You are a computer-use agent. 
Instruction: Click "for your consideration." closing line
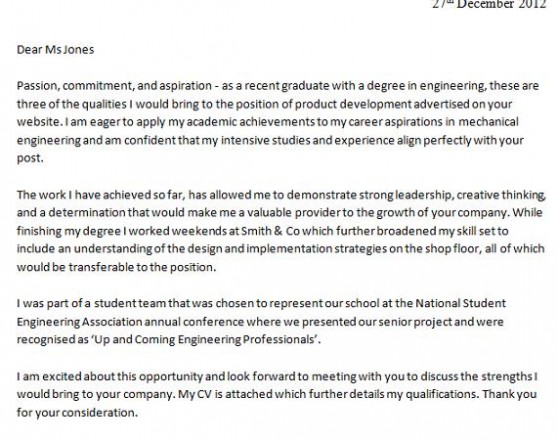77,413
